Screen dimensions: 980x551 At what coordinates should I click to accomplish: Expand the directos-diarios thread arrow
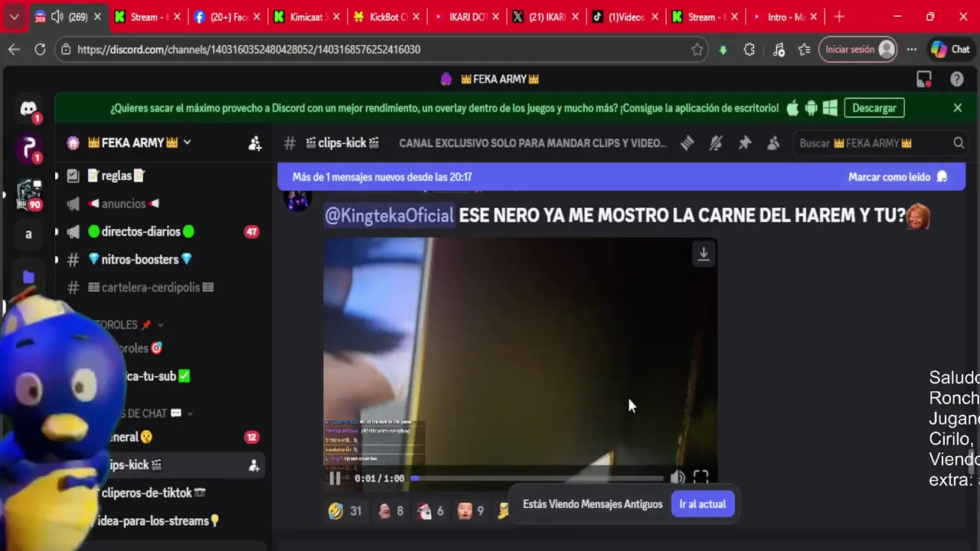click(x=56, y=232)
